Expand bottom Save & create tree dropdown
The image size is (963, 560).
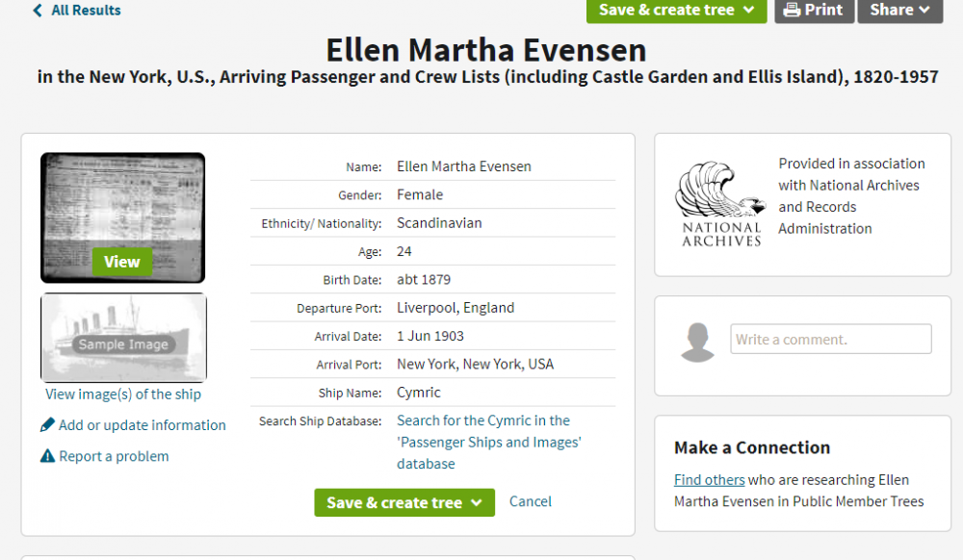tap(477, 503)
